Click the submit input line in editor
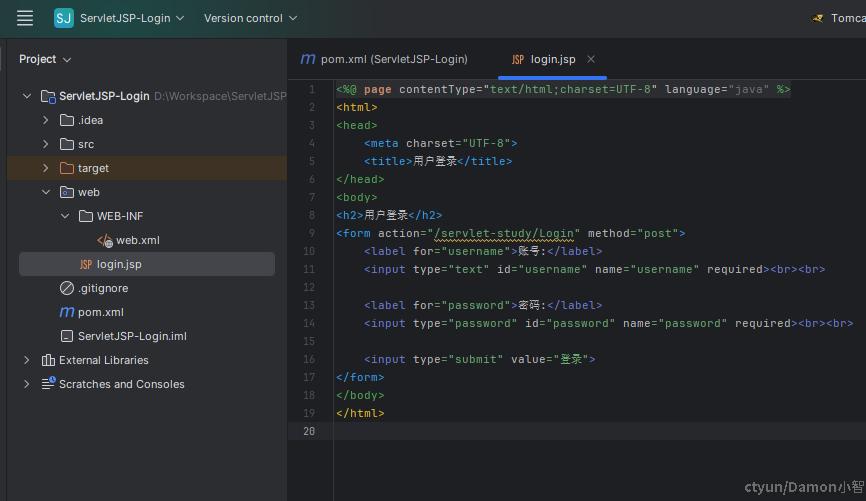The image size is (866, 501). pos(479,359)
